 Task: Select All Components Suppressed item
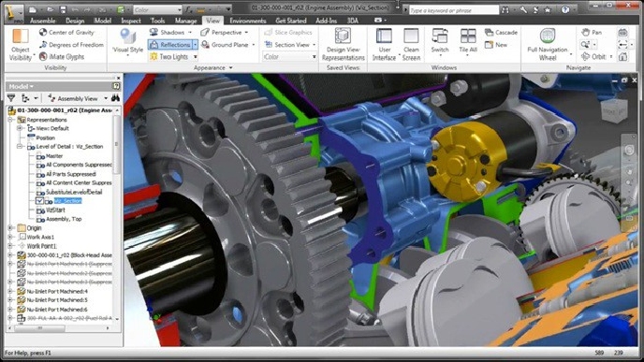(79, 165)
